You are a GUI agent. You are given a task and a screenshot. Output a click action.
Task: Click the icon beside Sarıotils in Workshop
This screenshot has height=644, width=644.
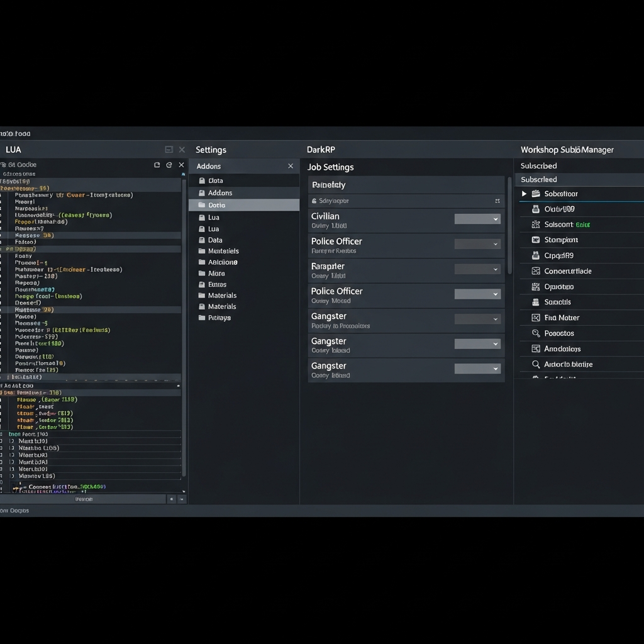(536, 303)
